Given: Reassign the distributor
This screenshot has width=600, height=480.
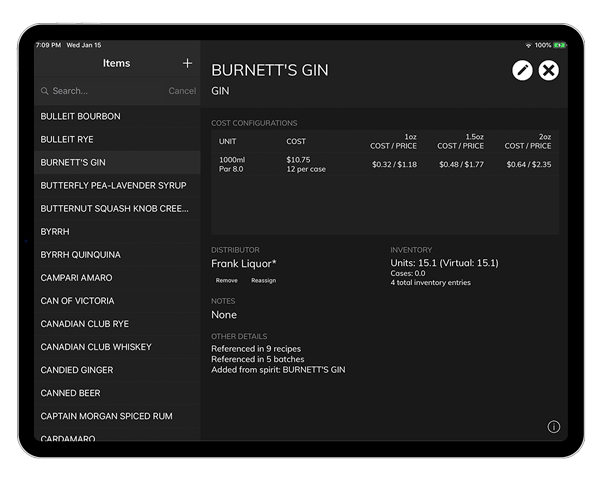Looking at the screenshot, I should tap(263, 281).
